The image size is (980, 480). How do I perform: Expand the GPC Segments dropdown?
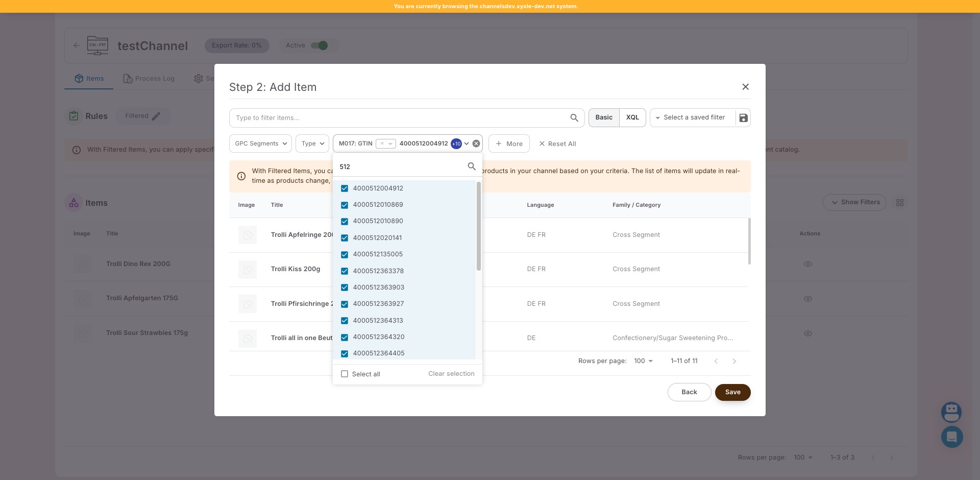click(260, 143)
